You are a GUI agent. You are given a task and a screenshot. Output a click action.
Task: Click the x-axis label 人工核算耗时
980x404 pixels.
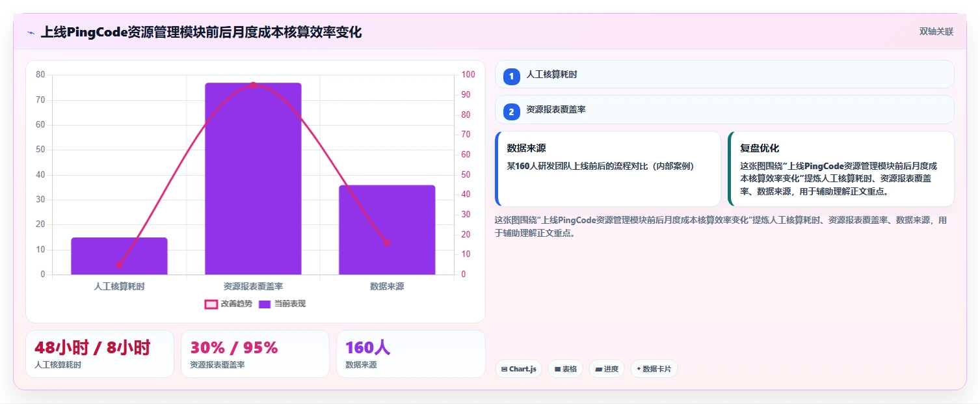tap(119, 286)
